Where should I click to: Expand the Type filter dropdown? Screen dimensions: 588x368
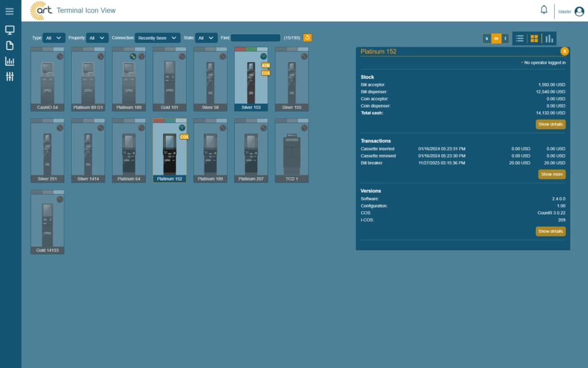coord(53,38)
